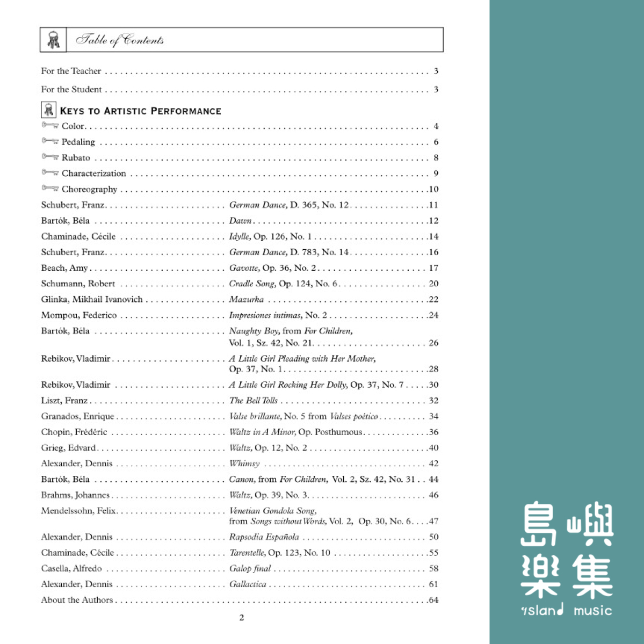Click the keyring icon beside Table of Contents
Image resolution: width=644 pixels, height=644 pixels.
click(53, 40)
